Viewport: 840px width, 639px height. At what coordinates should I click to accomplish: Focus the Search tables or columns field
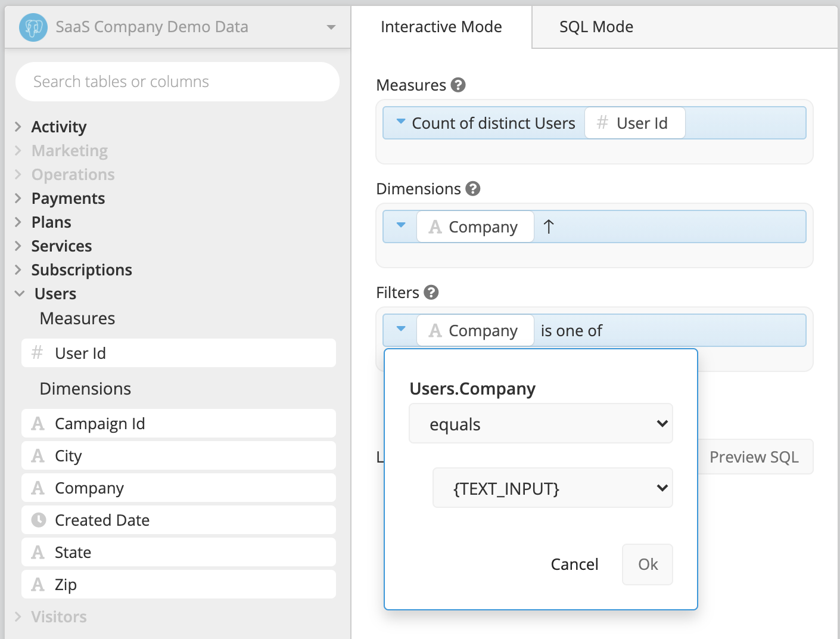[178, 82]
